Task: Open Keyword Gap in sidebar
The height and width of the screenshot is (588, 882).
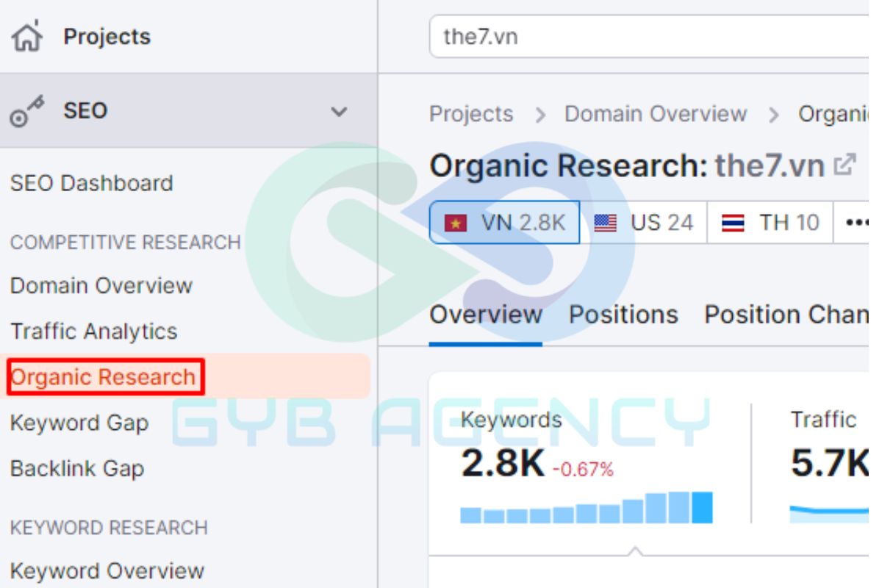Action: coord(79,423)
